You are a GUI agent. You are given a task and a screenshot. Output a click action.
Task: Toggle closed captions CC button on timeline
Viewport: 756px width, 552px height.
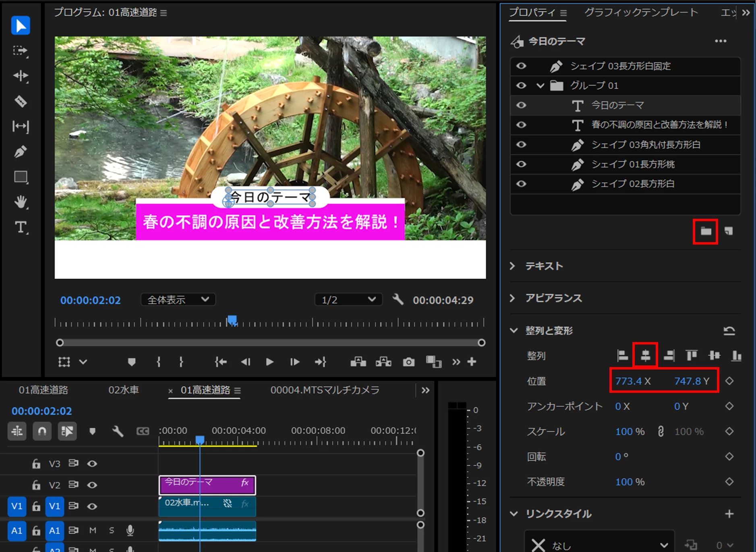(143, 432)
